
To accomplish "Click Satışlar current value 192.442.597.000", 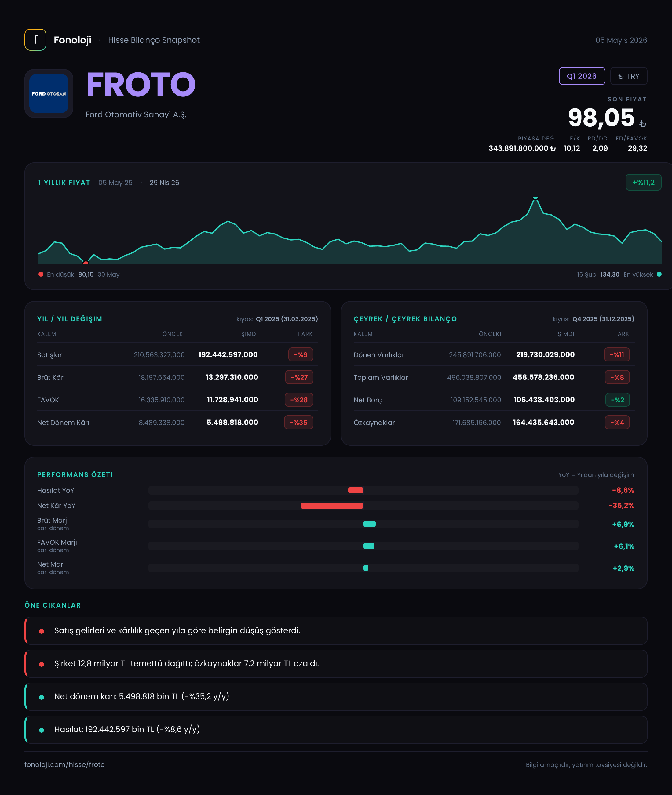I will click(228, 354).
